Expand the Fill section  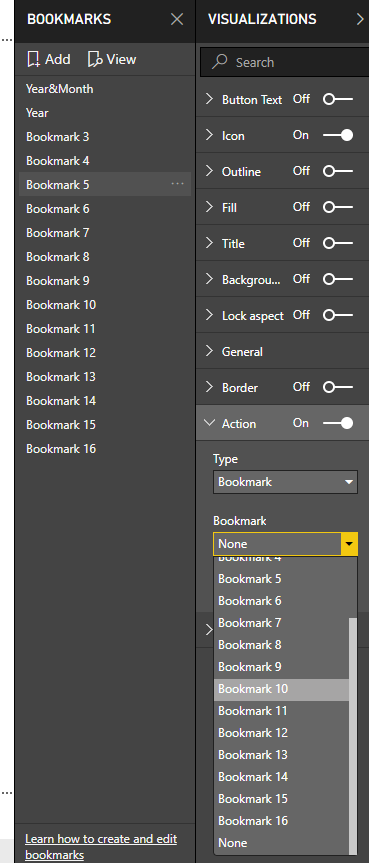(x=209, y=207)
